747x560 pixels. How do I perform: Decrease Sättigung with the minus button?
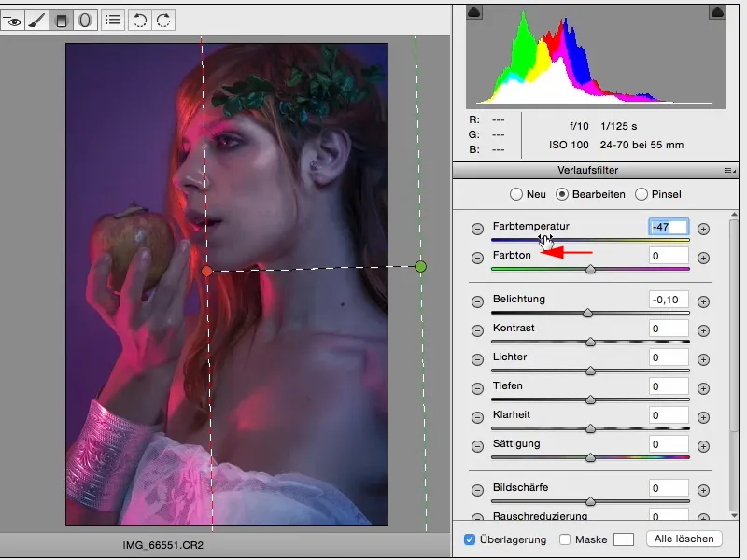477,444
